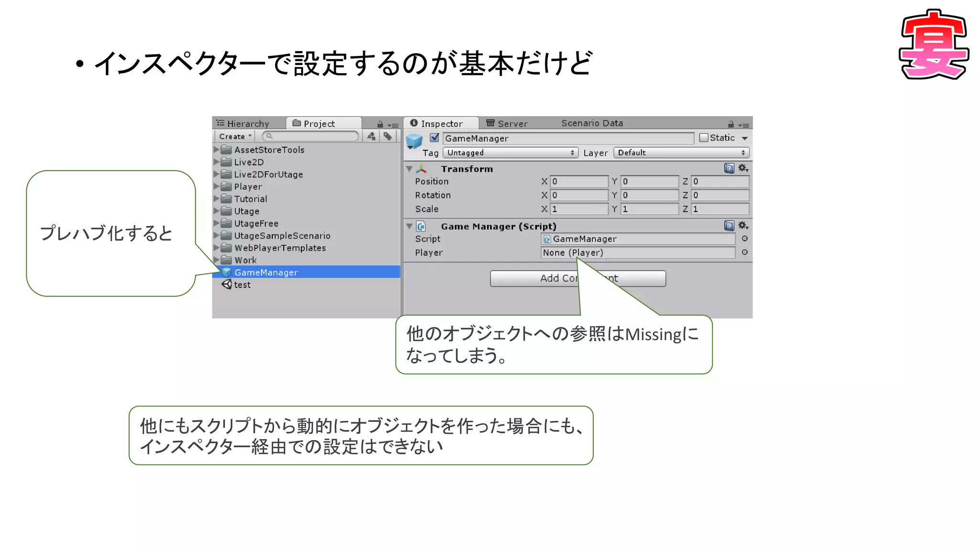
Task: Click the search by label tag icon
Action: [x=388, y=136]
